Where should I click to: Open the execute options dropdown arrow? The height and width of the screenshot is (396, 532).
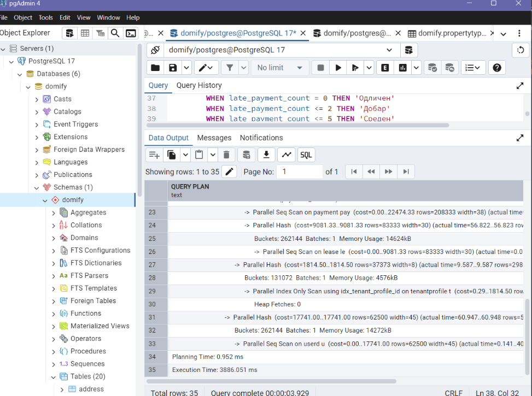click(370, 68)
